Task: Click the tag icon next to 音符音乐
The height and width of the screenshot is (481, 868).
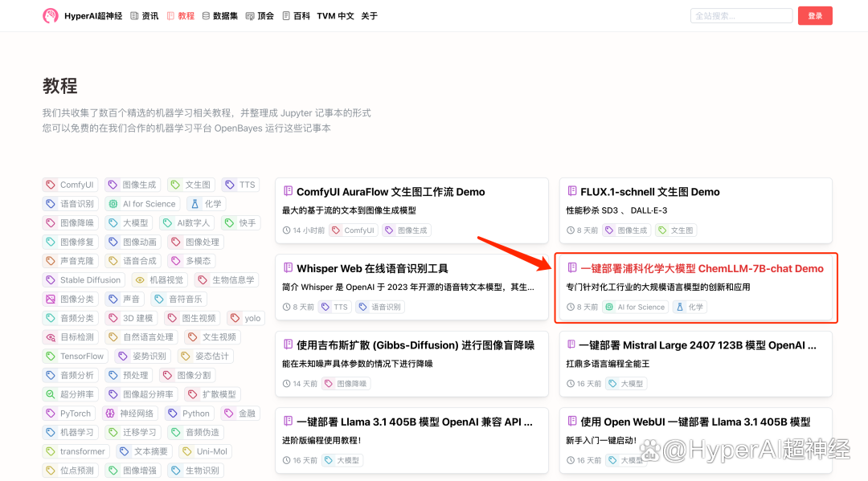Action: coord(159,299)
